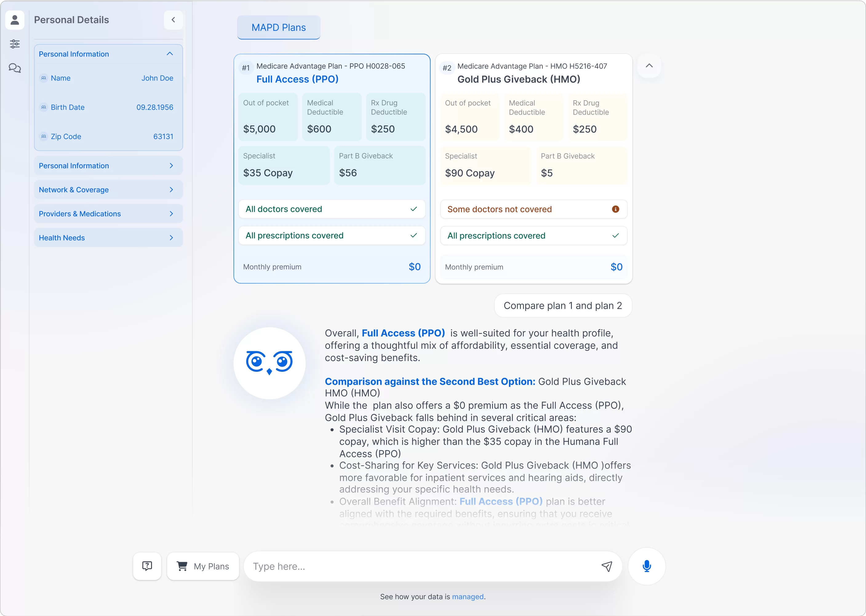Viewport: 866px width, 616px height.
Task: Select the filters/preferences sidebar icon
Action: 15,44
